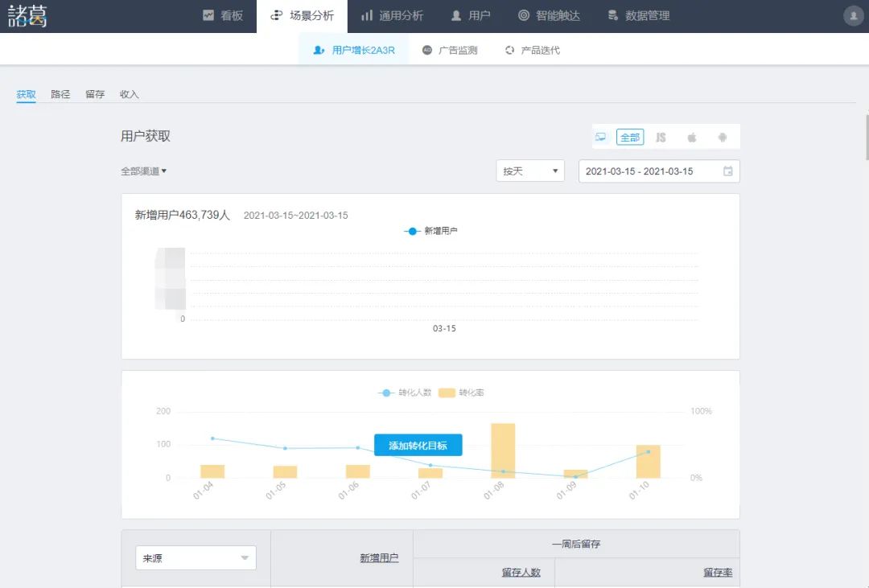Click the 新增用户463,739人 summary text
This screenshot has width=869, height=588.
coord(183,215)
